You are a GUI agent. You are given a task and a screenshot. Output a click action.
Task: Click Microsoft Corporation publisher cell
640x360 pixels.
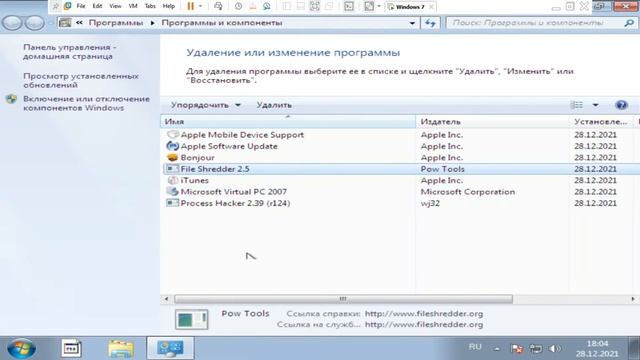pos(468,192)
